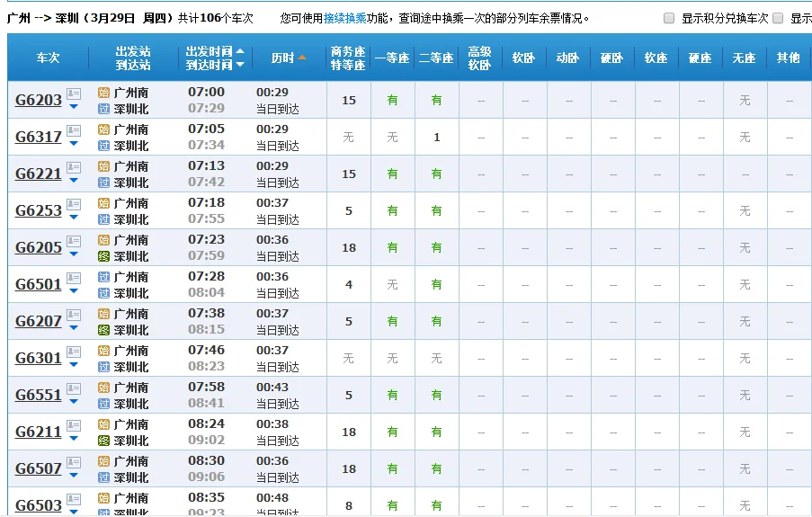Expand stop details arrow for G6211
This screenshot has height=517, width=812.
coord(74,438)
